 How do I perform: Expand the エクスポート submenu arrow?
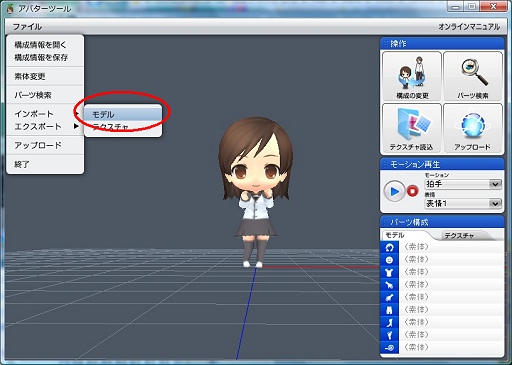76,126
